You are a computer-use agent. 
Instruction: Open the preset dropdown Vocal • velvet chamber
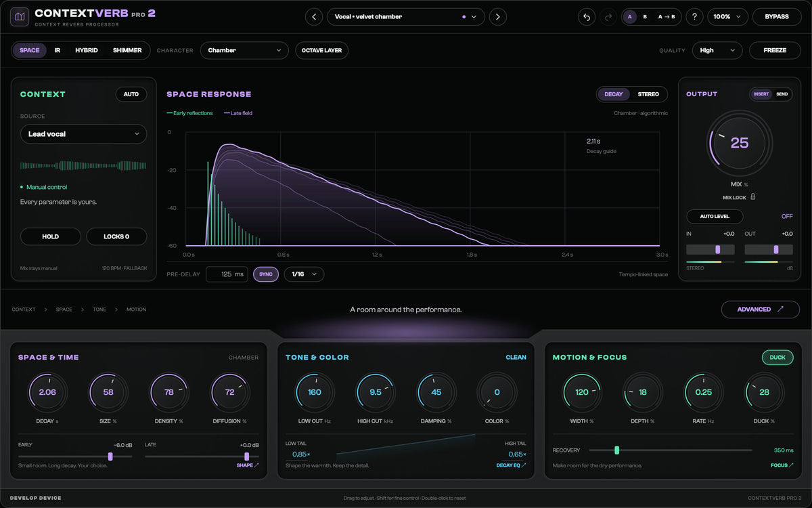tap(406, 16)
